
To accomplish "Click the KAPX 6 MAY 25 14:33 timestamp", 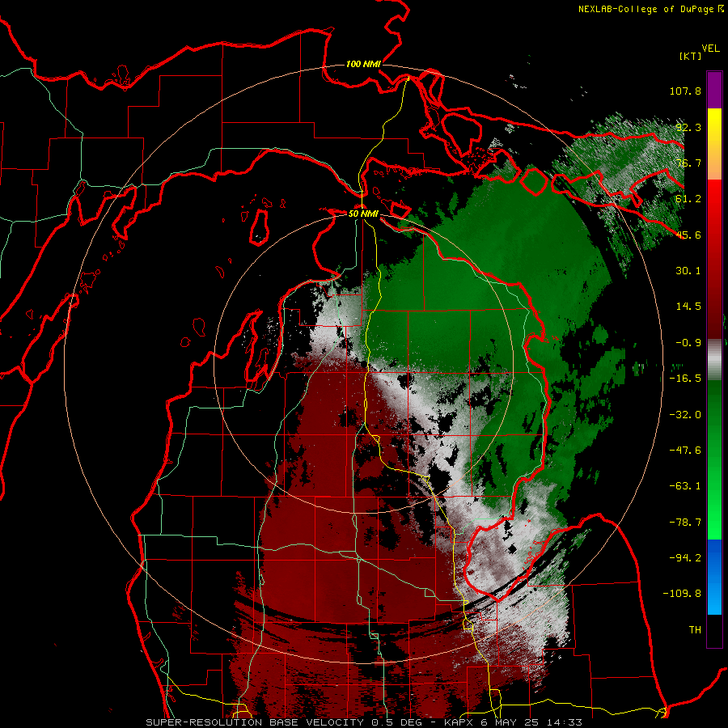I will [514, 722].
